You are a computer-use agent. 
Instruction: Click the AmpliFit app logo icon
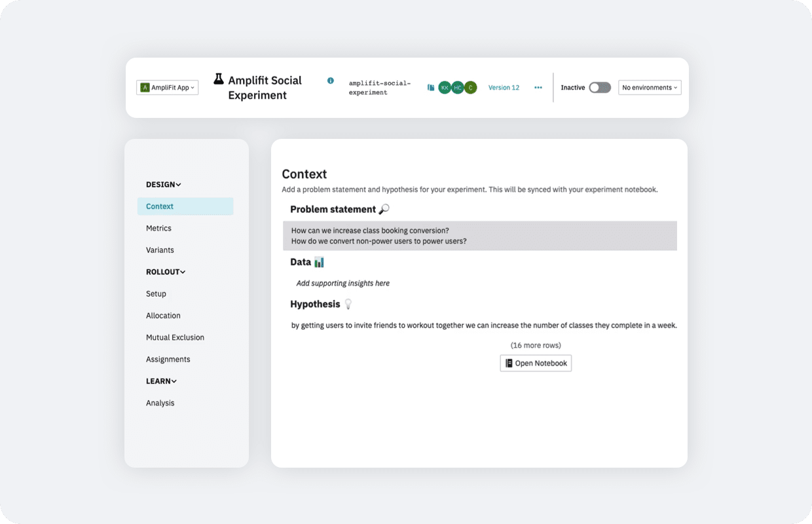(145, 88)
